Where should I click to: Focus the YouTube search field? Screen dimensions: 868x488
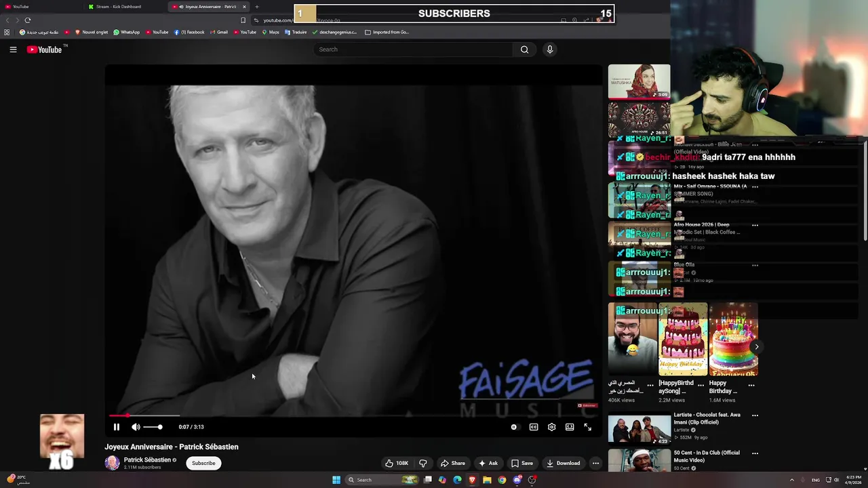point(414,49)
